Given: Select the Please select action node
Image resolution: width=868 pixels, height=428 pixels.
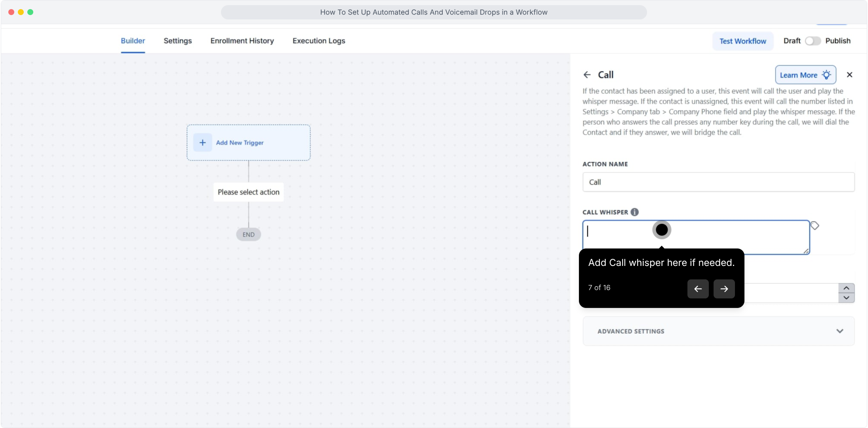Looking at the screenshot, I should click(x=248, y=192).
